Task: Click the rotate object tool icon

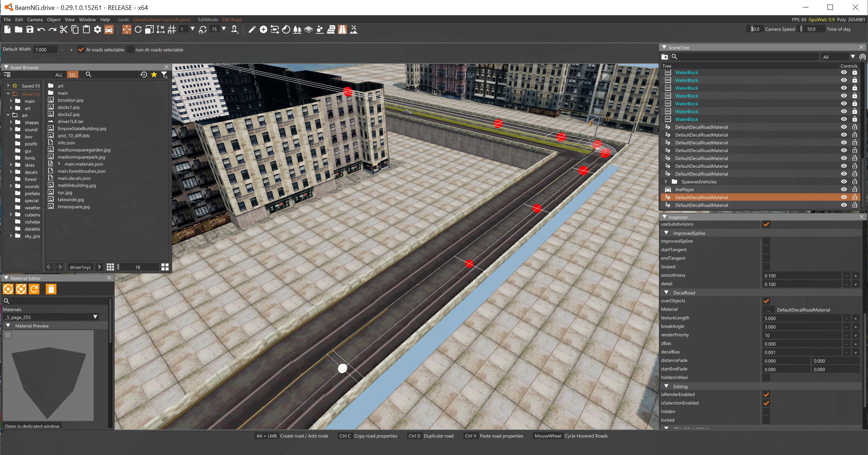Action: click(138, 30)
